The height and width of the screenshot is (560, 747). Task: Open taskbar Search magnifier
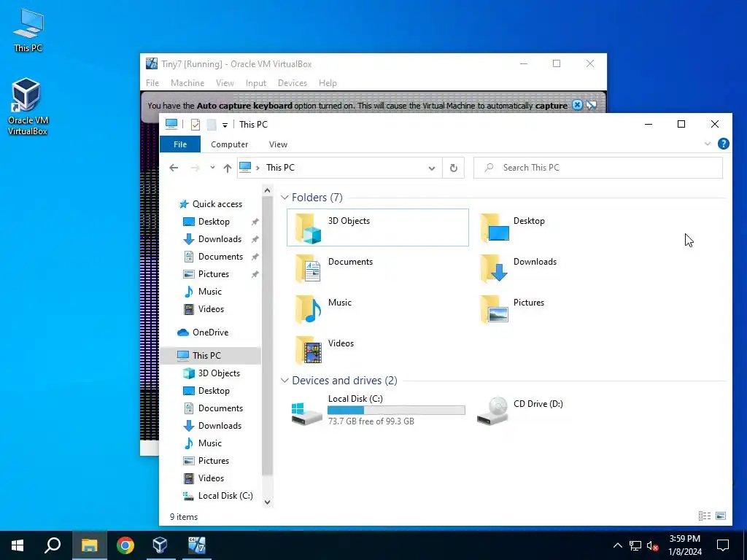pyautogui.click(x=53, y=545)
